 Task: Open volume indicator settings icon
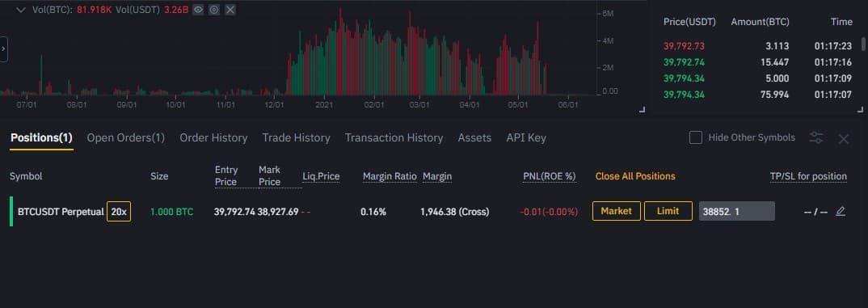pos(214,10)
